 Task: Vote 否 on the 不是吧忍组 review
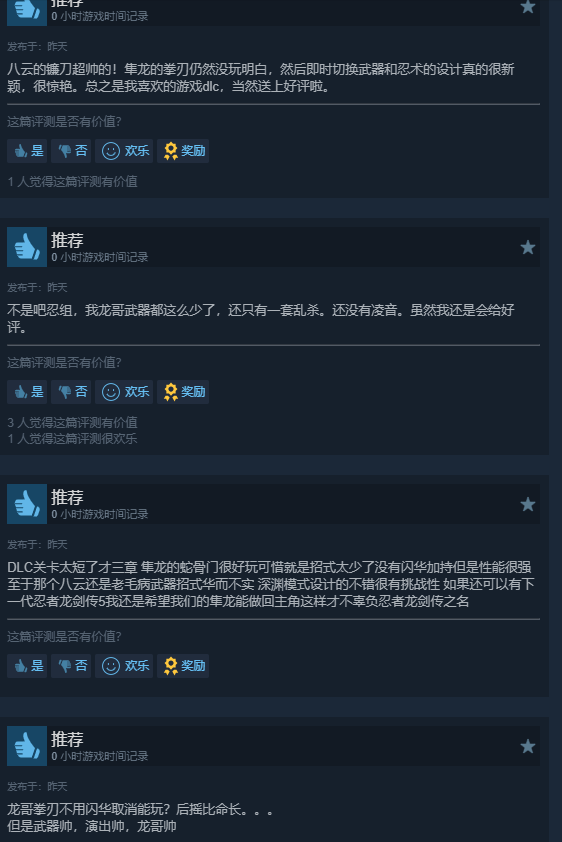pyautogui.click(x=71, y=391)
